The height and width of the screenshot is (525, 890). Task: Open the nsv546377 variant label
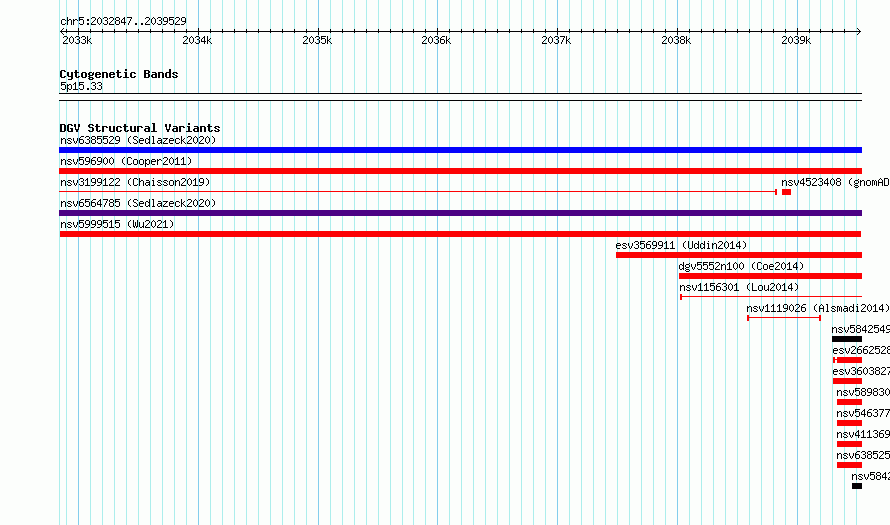(863, 413)
